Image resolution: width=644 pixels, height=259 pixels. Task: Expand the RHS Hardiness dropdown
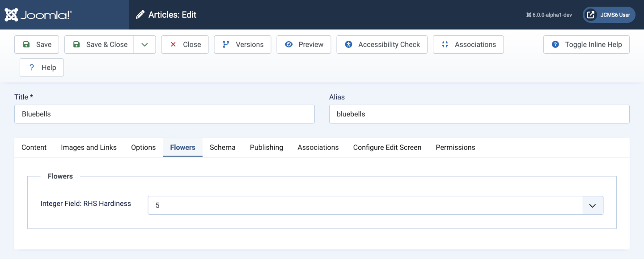coord(593,205)
